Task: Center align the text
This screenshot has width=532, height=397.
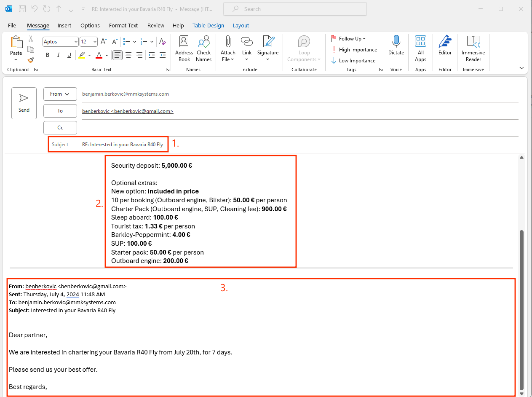Action: [x=128, y=55]
